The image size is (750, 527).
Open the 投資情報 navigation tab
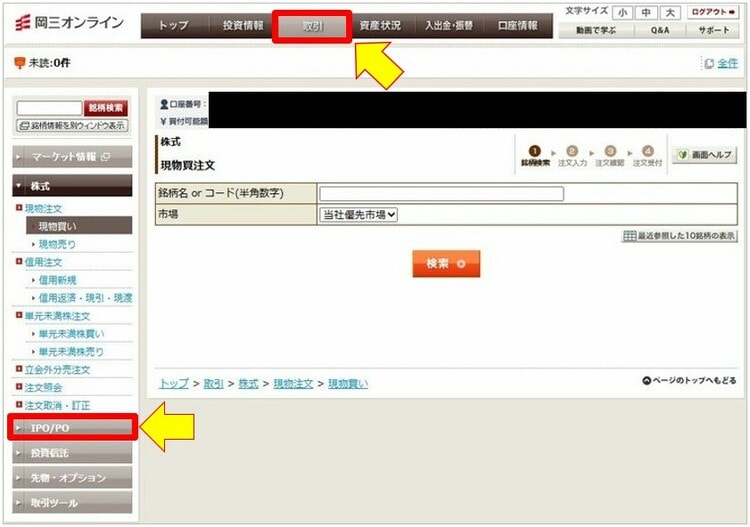243,25
